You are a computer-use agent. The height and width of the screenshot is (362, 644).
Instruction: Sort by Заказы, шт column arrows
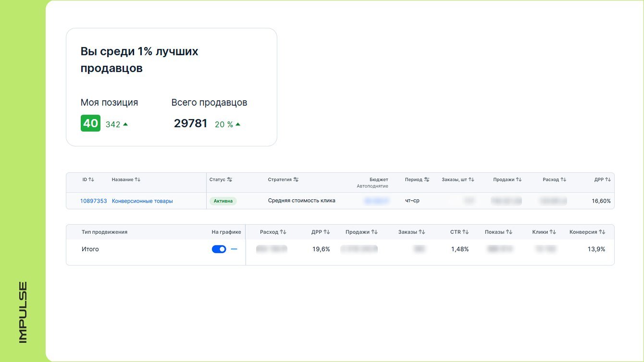471,180
